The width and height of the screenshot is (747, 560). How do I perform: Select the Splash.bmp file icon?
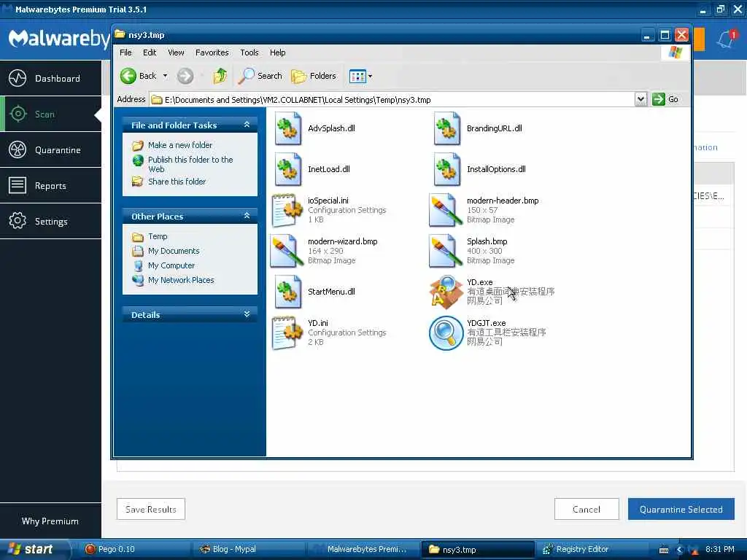pyautogui.click(x=446, y=252)
